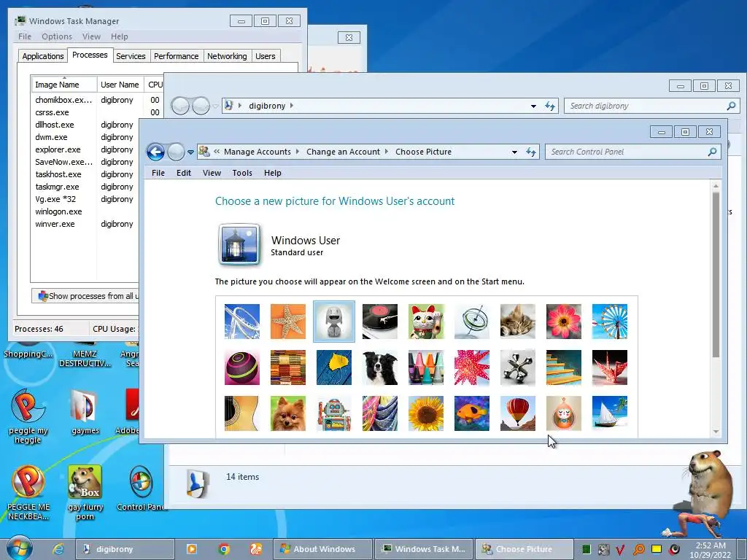Choose the vinyl record turntable picture
The image size is (747, 560).
379,322
